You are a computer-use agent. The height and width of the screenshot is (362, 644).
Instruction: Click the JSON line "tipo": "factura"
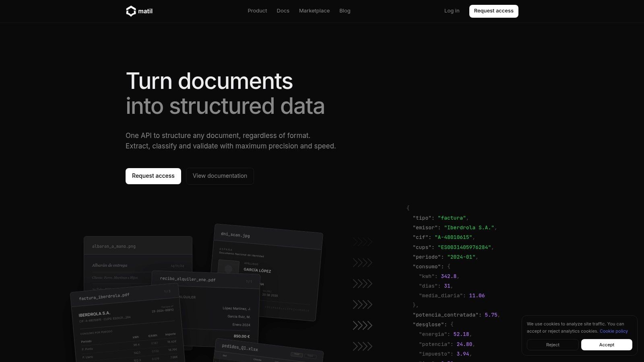pos(441,218)
